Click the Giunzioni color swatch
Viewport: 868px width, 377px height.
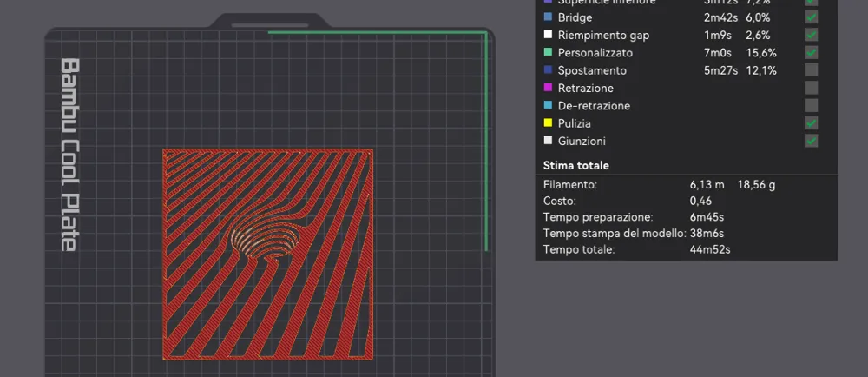point(548,141)
